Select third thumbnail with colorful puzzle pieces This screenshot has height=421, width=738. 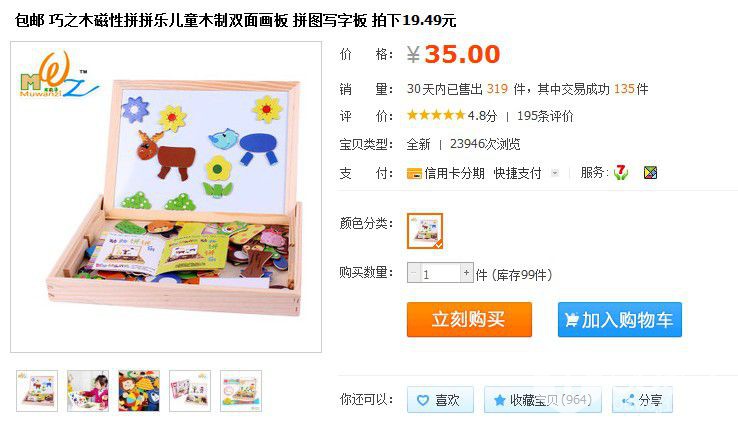[139, 391]
